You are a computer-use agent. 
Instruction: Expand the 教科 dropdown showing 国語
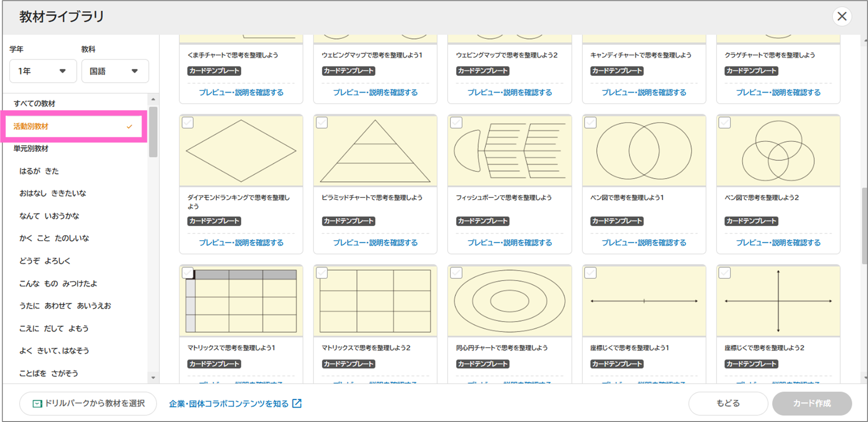coord(115,71)
